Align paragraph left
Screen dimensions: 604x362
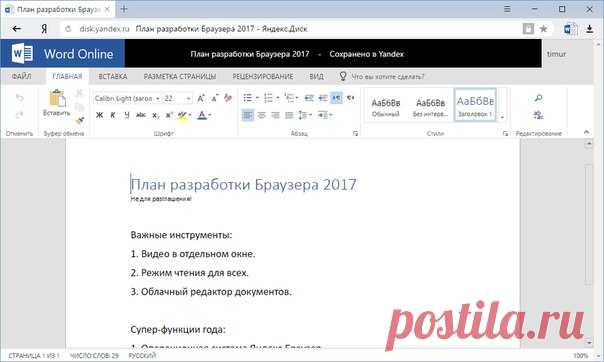tap(248, 115)
